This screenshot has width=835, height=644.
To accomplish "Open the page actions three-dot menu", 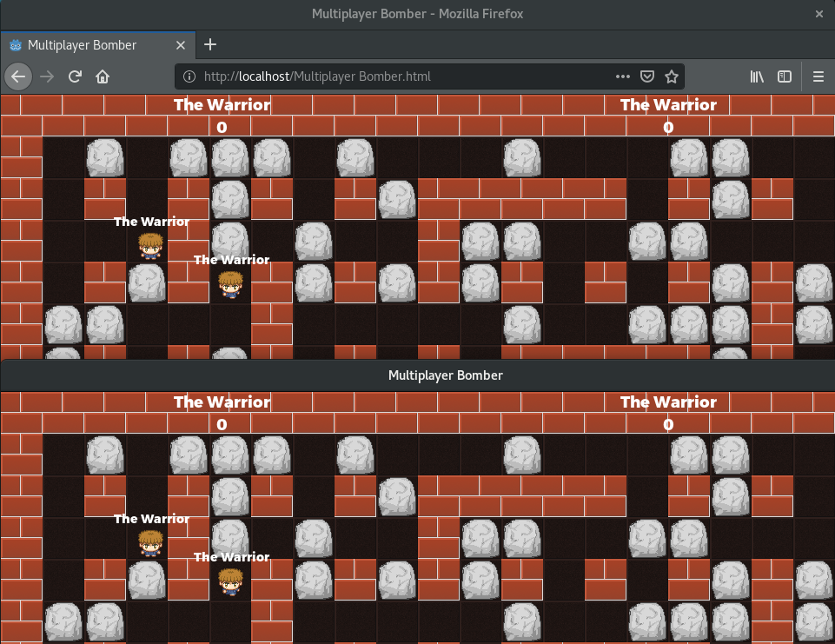I will (x=622, y=76).
